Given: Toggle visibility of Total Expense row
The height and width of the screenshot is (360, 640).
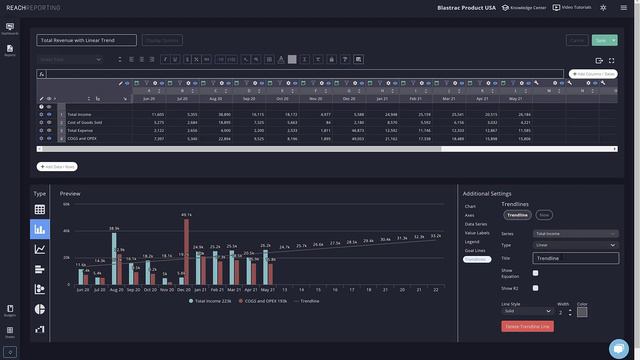Looking at the screenshot, I should tap(49, 131).
